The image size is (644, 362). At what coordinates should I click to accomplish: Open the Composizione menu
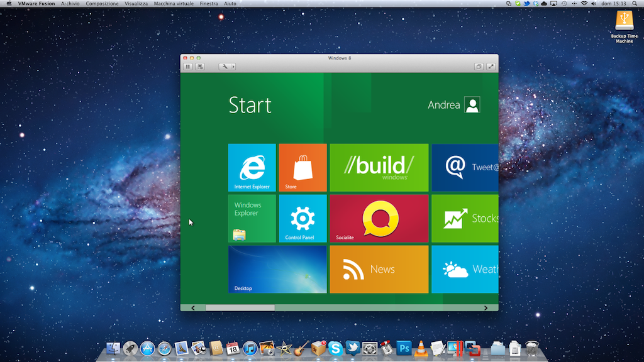[102, 4]
